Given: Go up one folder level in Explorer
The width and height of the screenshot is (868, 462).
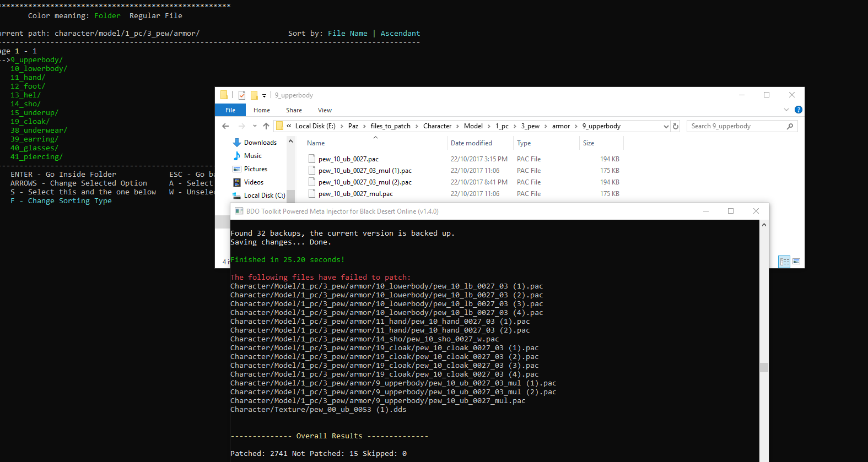Looking at the screenshot, I should coord(266,126).
